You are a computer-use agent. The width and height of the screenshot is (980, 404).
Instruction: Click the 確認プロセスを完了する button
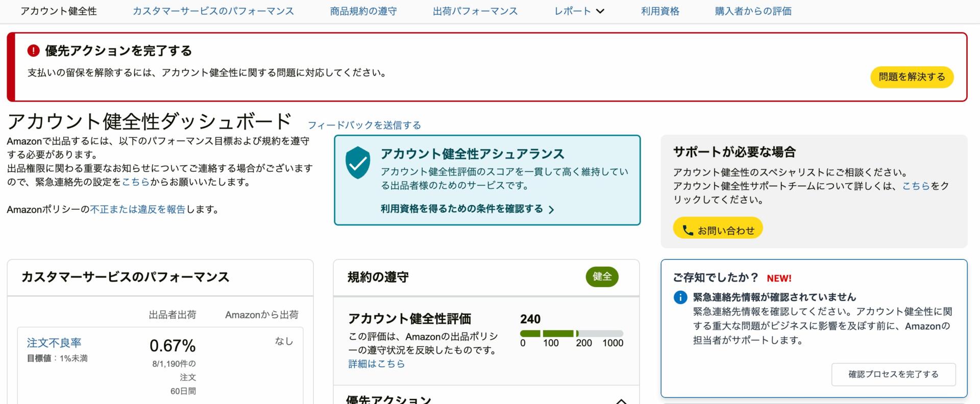coord(893,374)
